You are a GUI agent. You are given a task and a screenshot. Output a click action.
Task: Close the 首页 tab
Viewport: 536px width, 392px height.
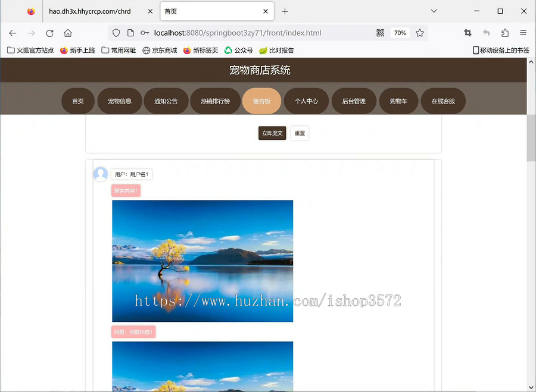click(266, 11)
